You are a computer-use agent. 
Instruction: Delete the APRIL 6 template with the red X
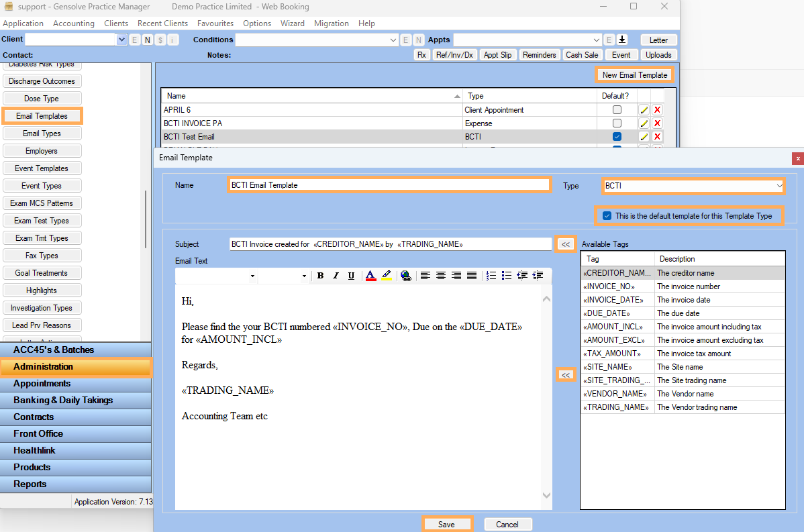(657, 109)
